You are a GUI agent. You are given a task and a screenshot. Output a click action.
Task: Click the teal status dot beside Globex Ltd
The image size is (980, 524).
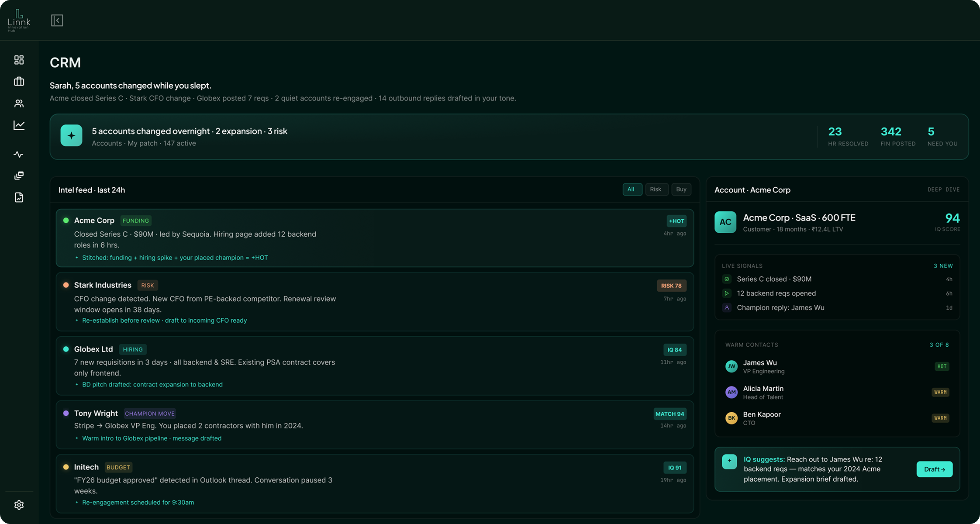pyautogui.click(x=66, y=349)
